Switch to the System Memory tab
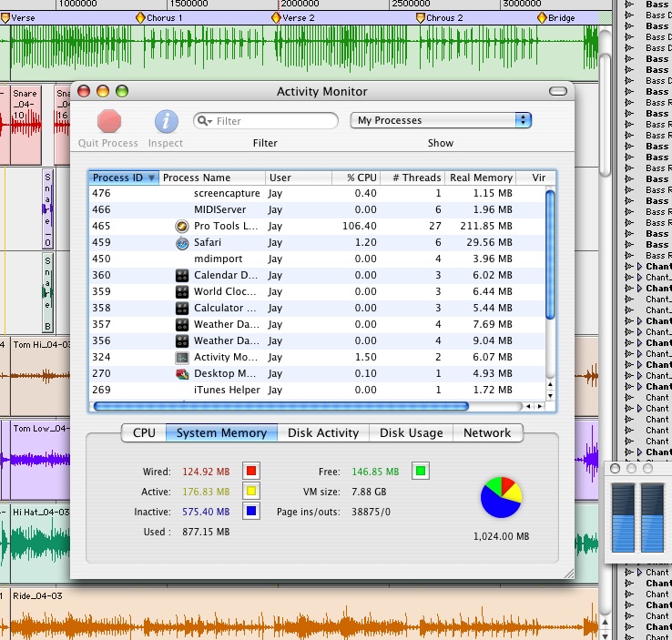The image size is (672, 640). 221,432
